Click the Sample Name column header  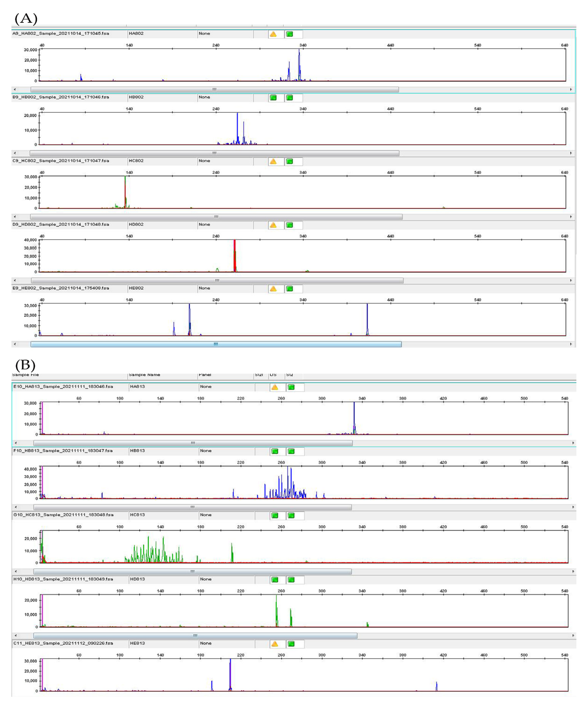pyautogui.click(x=144, y=375)
